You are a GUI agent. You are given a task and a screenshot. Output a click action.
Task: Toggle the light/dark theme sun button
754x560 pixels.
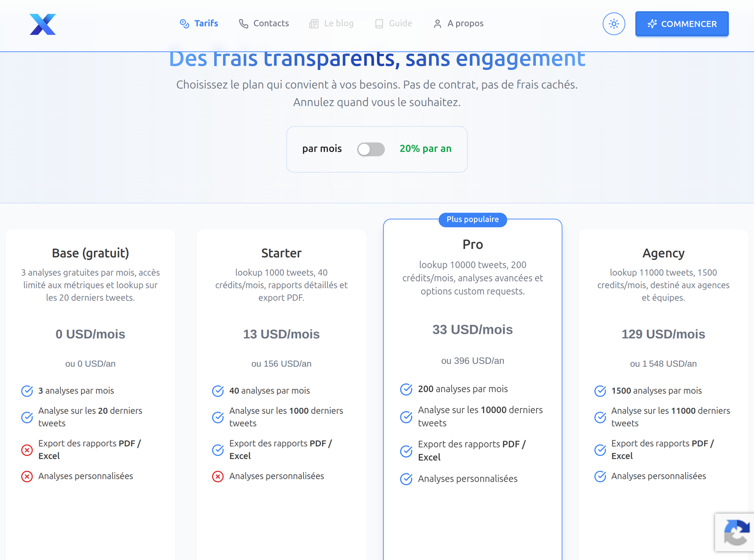[x=614, y=24]
